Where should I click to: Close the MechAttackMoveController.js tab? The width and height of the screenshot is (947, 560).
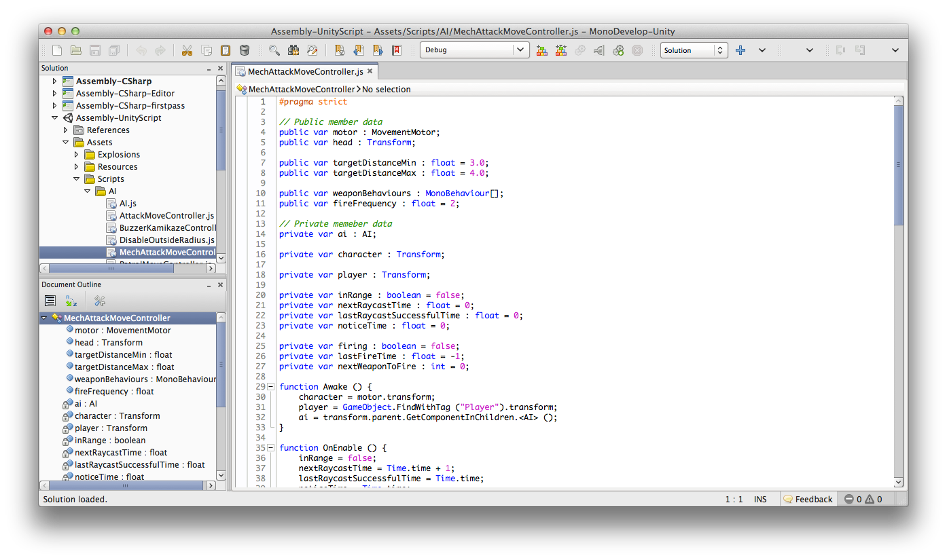[x=370, y=71]
